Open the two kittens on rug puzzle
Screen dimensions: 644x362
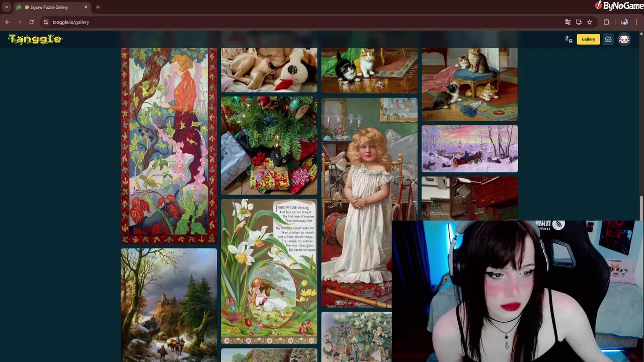pos(369,70)
